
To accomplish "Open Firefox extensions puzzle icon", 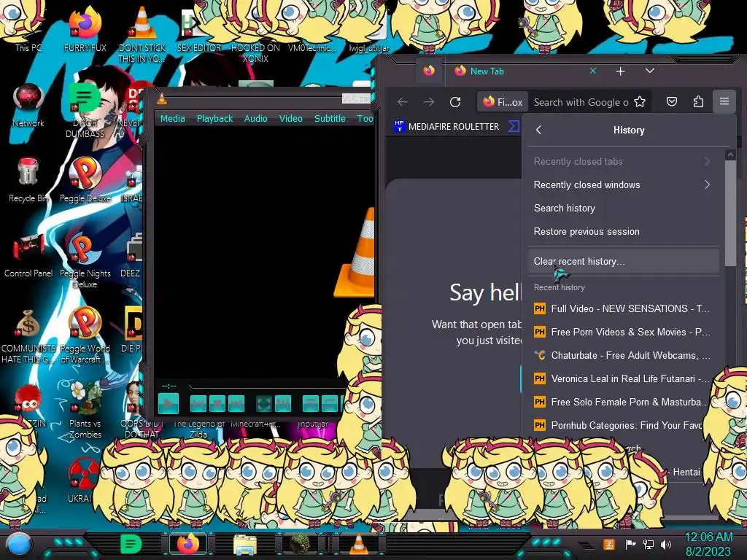I will [698, 101].
